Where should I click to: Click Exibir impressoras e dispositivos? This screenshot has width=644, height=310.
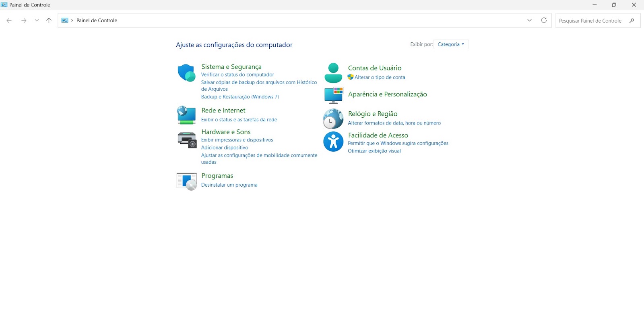(x=237, y=140)
